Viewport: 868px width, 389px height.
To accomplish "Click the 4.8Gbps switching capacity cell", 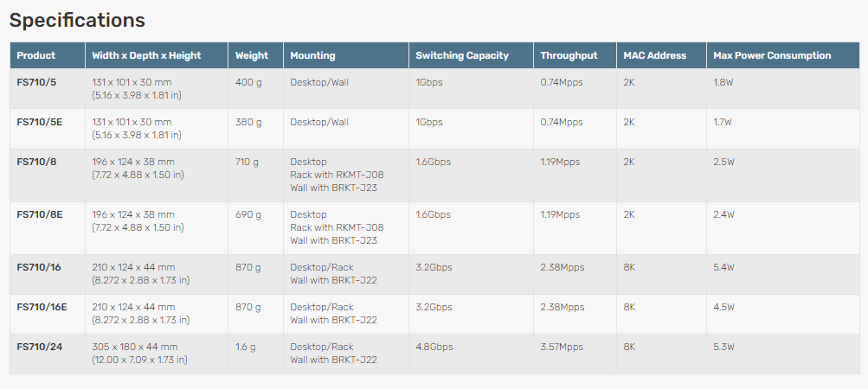I will 434,347.
